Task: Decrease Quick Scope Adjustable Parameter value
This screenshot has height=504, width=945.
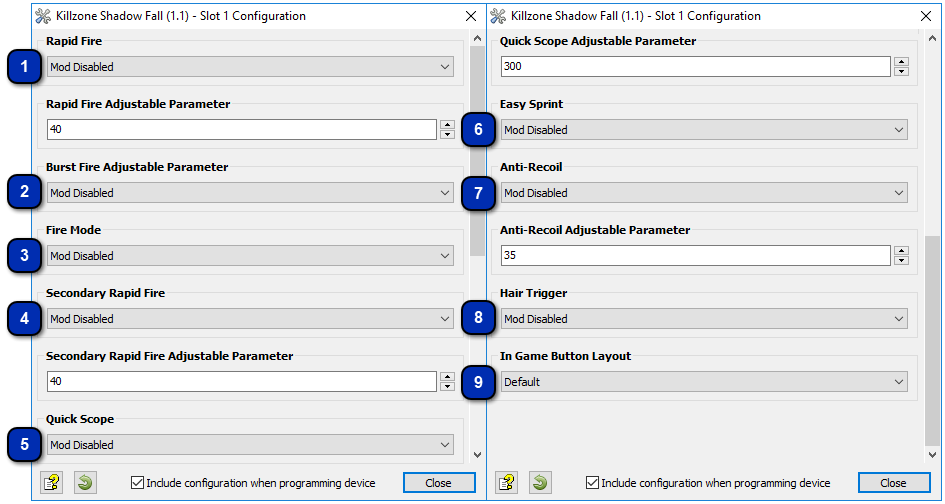Action: point(902,71)
